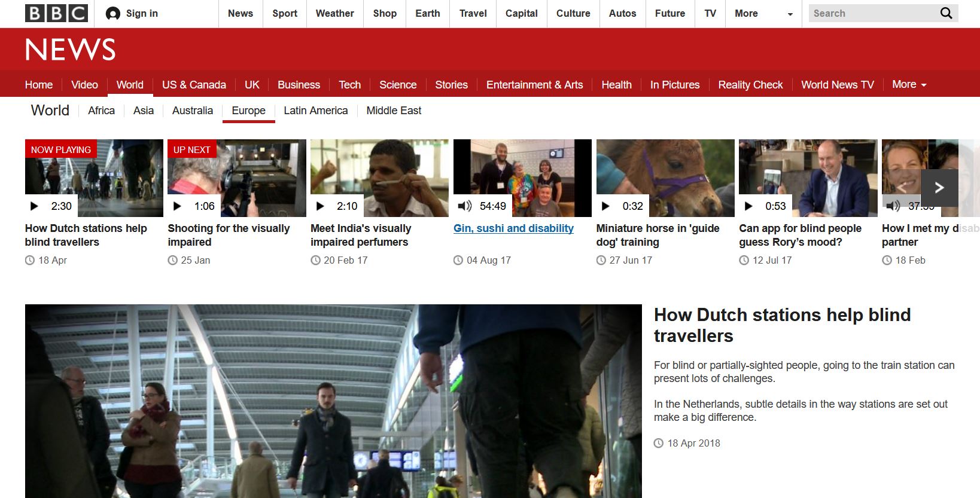Click into the Search input field
Viewport: 980px width, 498px height.
(x=871, y=13)
